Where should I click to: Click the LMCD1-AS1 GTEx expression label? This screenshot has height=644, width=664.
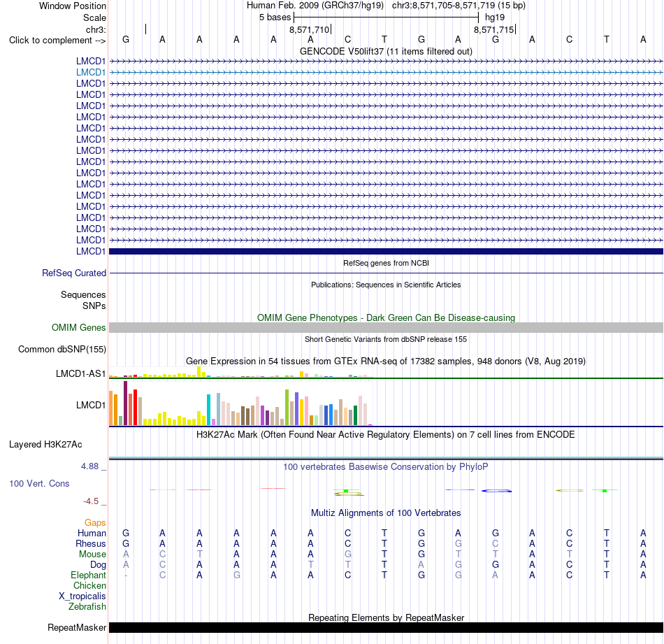click(80, 373)
